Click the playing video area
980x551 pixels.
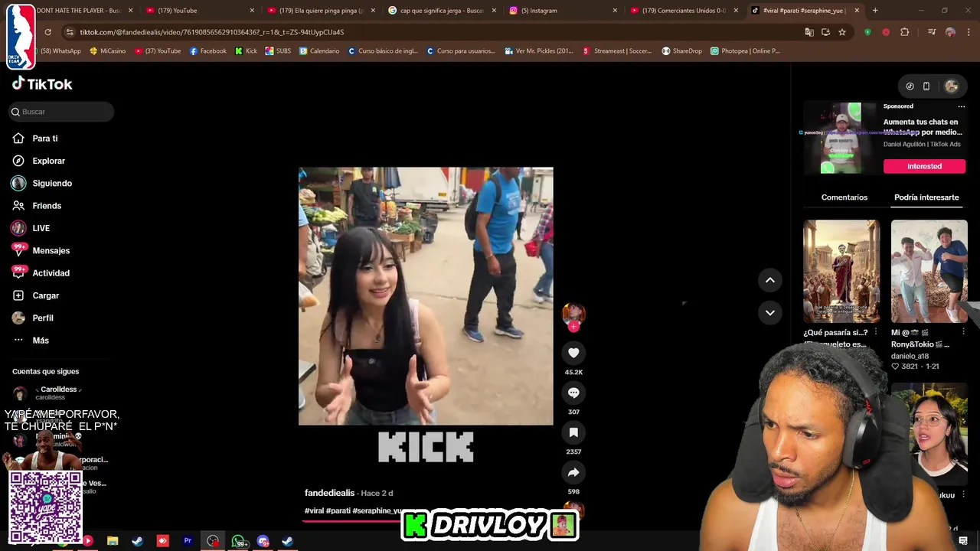(x=426, y=296)
